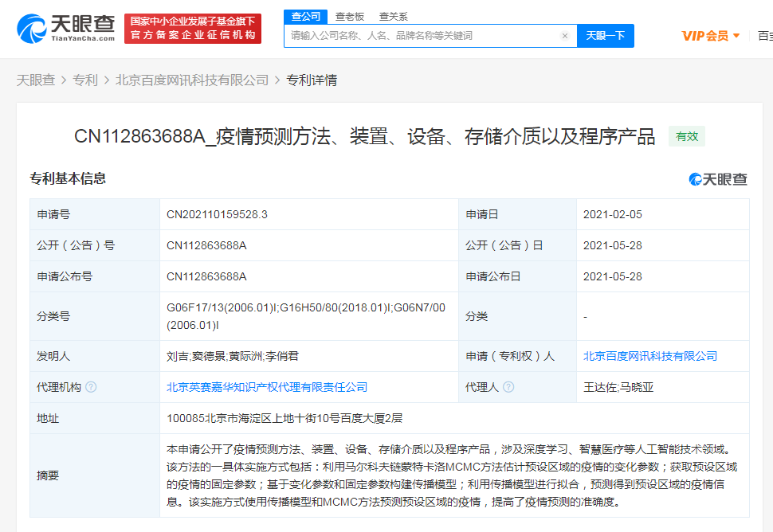The width and height of the screenshot is (773, 532).
Task: Click 天眼查 in the breadcrumb trail
Action: tap(35, 81)
